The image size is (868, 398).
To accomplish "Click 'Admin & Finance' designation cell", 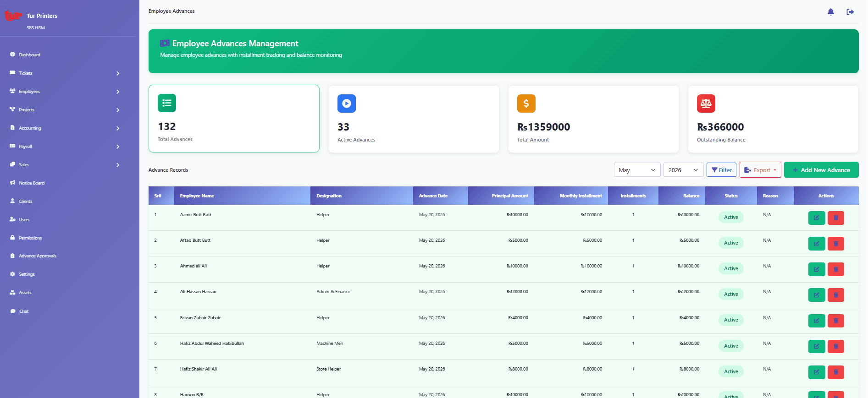I will coord(333,292).
